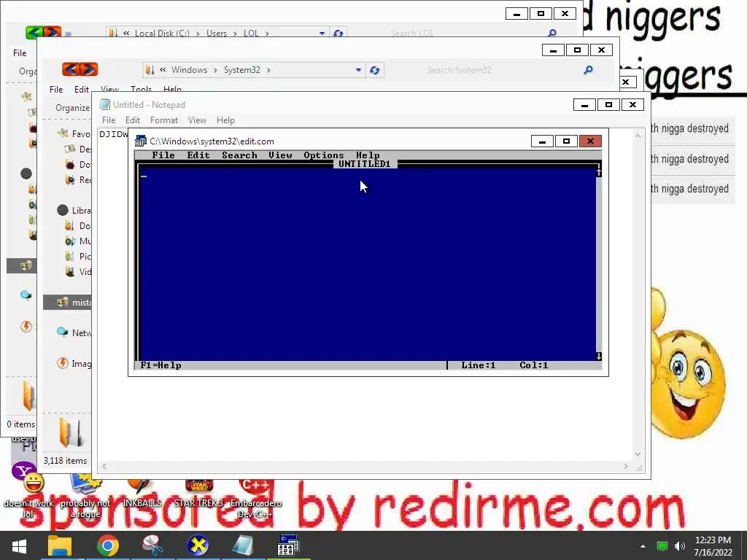Click search magnifier in LOL explorer
The width and height of the screenshot is (747, 560).
click(552, 33)
